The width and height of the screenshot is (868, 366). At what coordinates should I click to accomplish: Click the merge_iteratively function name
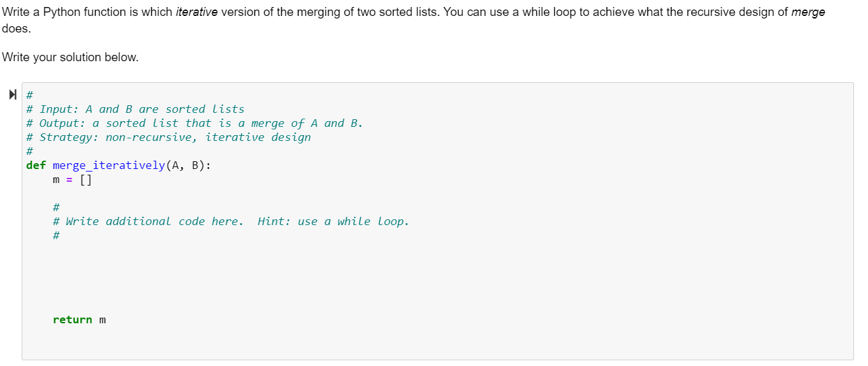[x=108, y=165]
